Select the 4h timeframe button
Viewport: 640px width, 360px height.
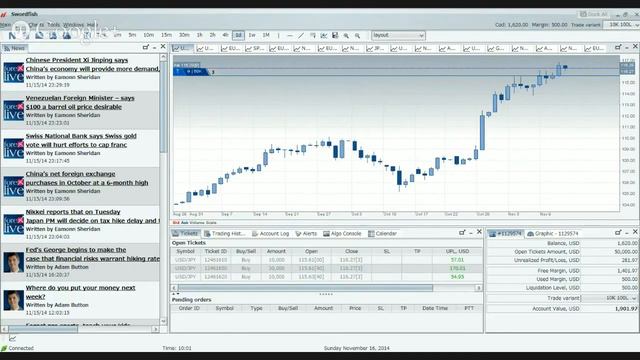tap(225, 36)
